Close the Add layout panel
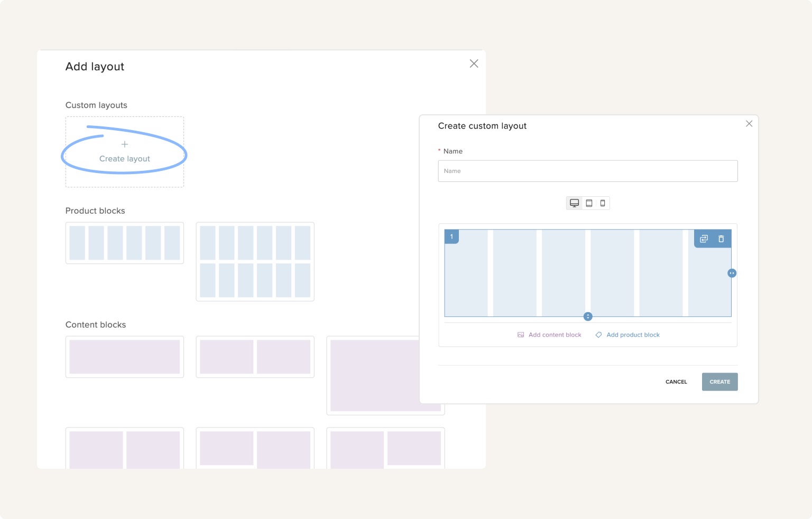This screenshot has height=519, width=812. click(x=474, y=63)
